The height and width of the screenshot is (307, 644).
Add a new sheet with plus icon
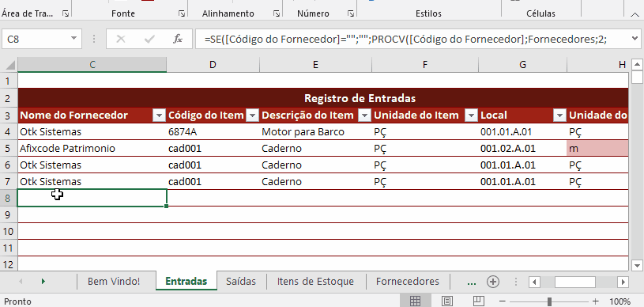coord(493,282)
